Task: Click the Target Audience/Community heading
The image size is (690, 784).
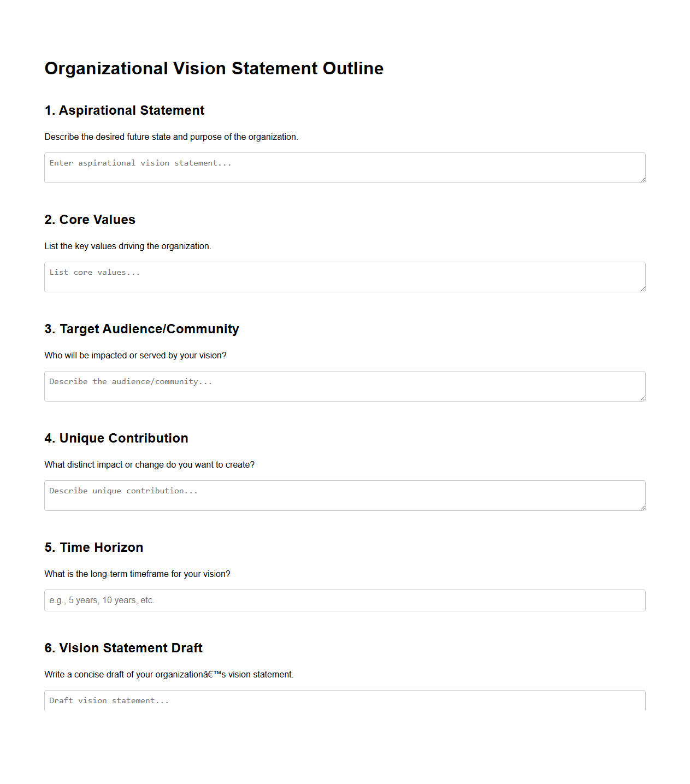Action: [141, 329]
